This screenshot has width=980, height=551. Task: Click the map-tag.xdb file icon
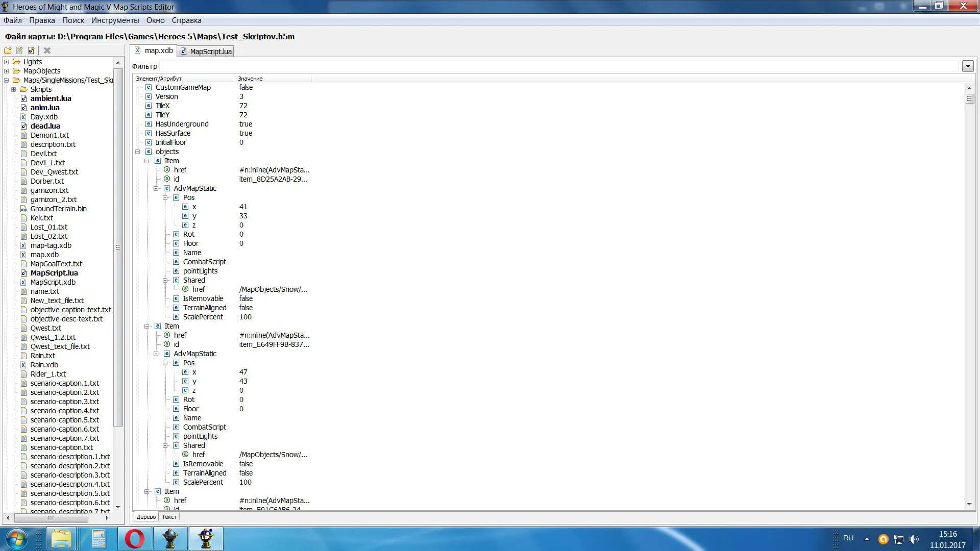point(23,245)
